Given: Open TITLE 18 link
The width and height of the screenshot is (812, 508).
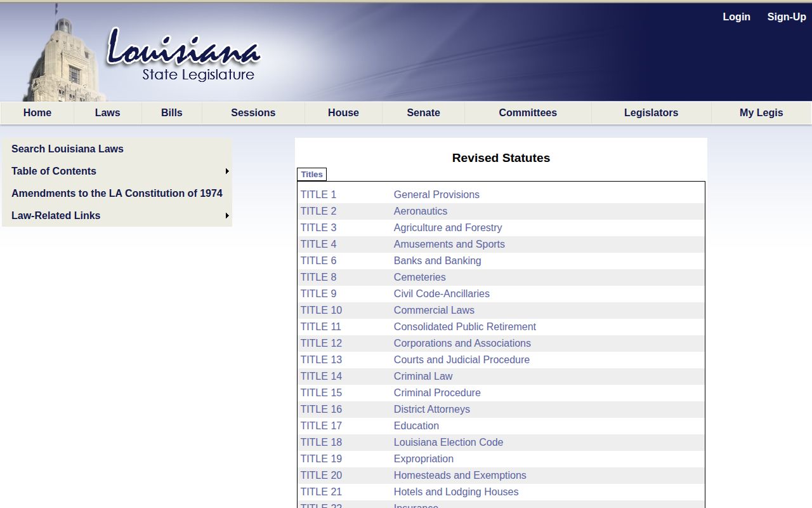Looking at the screenshot, I should (x=321, y=443).
